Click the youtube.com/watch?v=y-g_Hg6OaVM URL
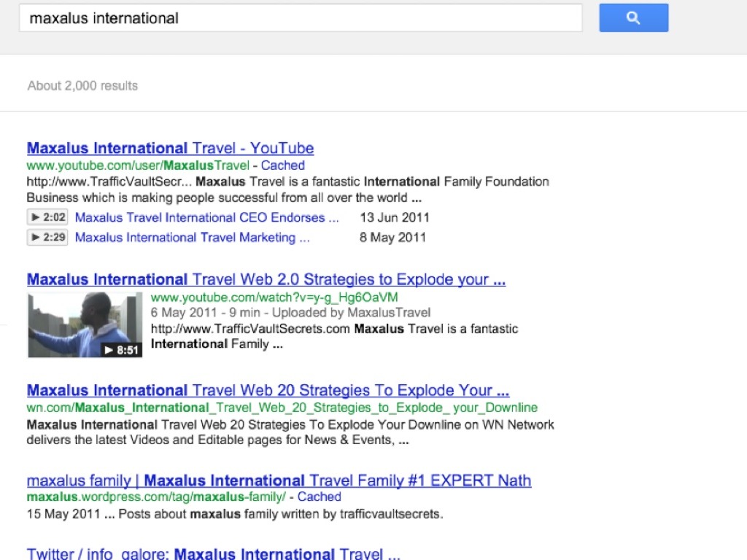The height and width of the screenshot is (560, 747). pyautogui.click(x=274, y=297)
